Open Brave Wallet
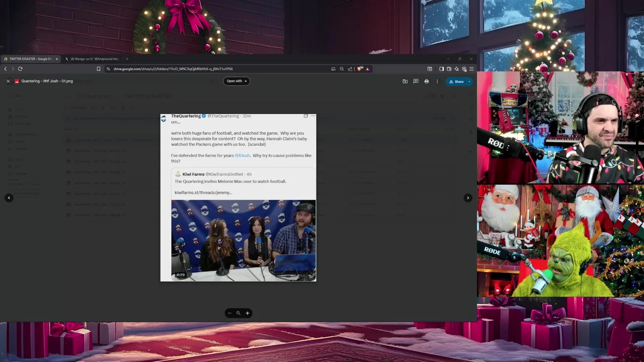Image resolution: width=644 pixels, height=362 pixels. point(449,69)
